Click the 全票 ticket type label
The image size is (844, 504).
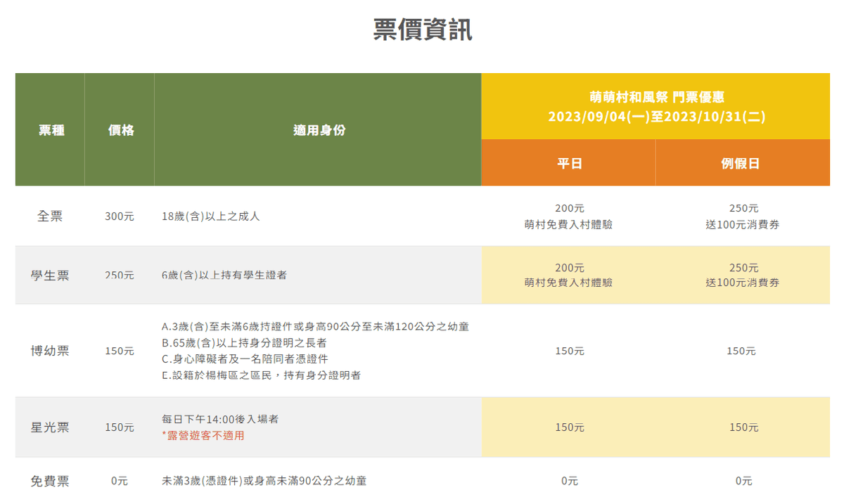[x=50, y=217]
